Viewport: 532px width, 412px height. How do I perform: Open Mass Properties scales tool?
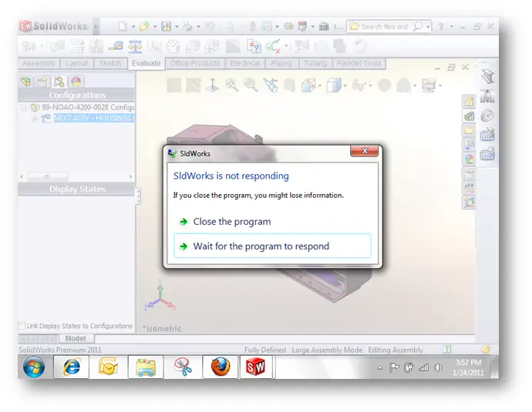135,46
